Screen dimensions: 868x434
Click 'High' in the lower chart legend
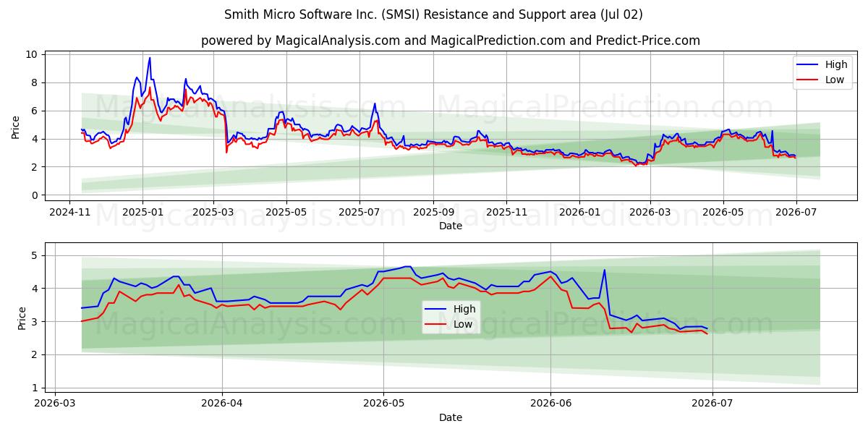(464, 309)
